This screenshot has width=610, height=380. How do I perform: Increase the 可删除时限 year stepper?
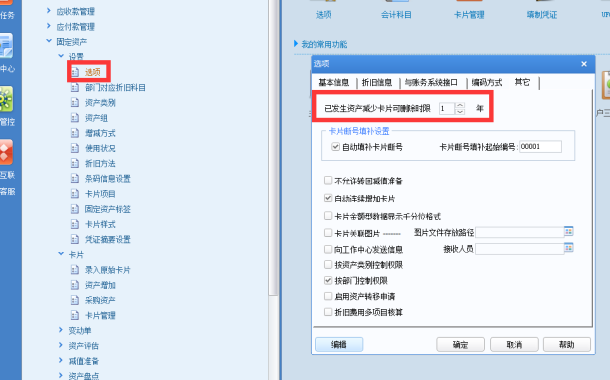[460, 105]
